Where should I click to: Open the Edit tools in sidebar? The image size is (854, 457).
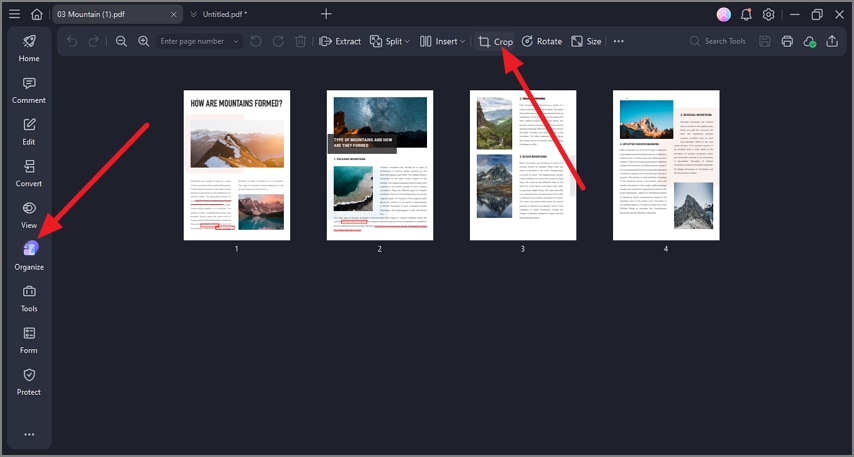[x=29, y=132]
